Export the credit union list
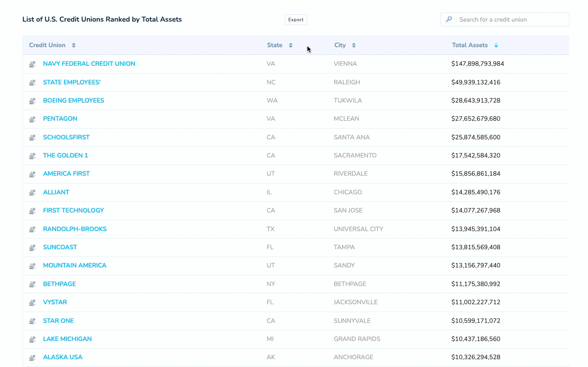The height and width of the screenshot is (367, 588). pos(296,19)
